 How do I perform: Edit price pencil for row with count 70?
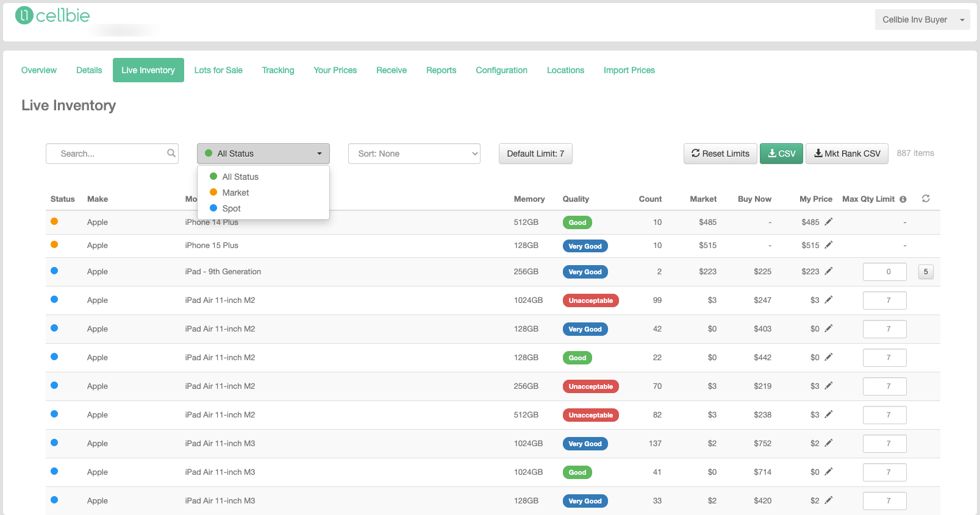pyautogui.click(x=828, y=386)
